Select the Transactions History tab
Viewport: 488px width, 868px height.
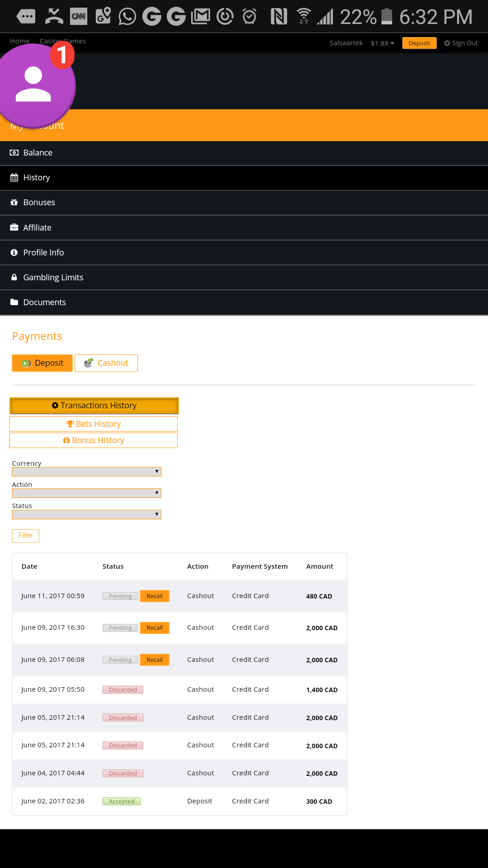coord(94,406)
